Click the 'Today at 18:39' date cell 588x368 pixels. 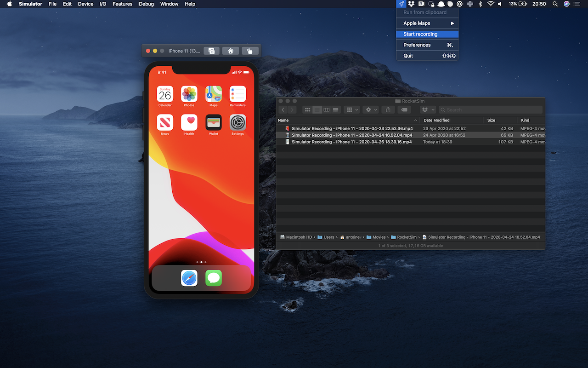[x=438, y=142]
